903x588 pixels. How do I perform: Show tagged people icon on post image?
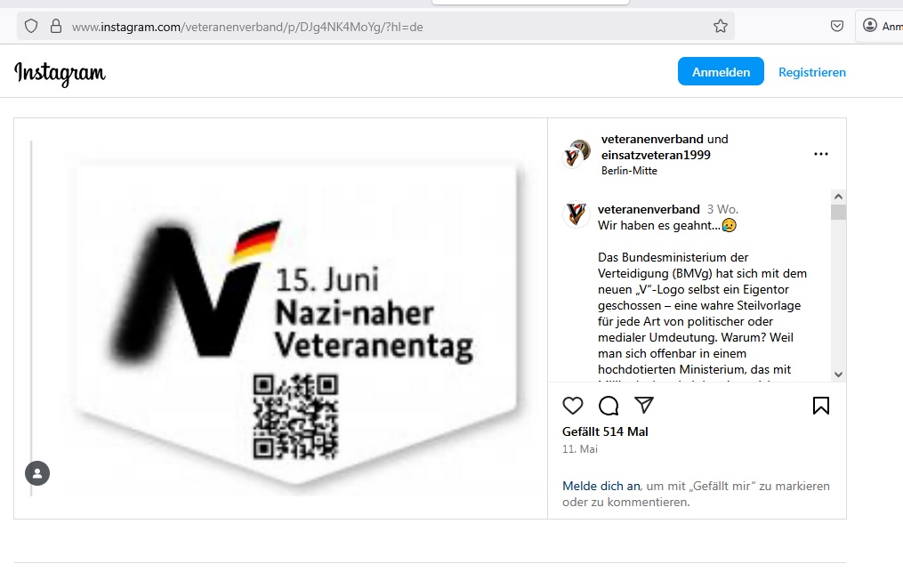tap(37, 473)
